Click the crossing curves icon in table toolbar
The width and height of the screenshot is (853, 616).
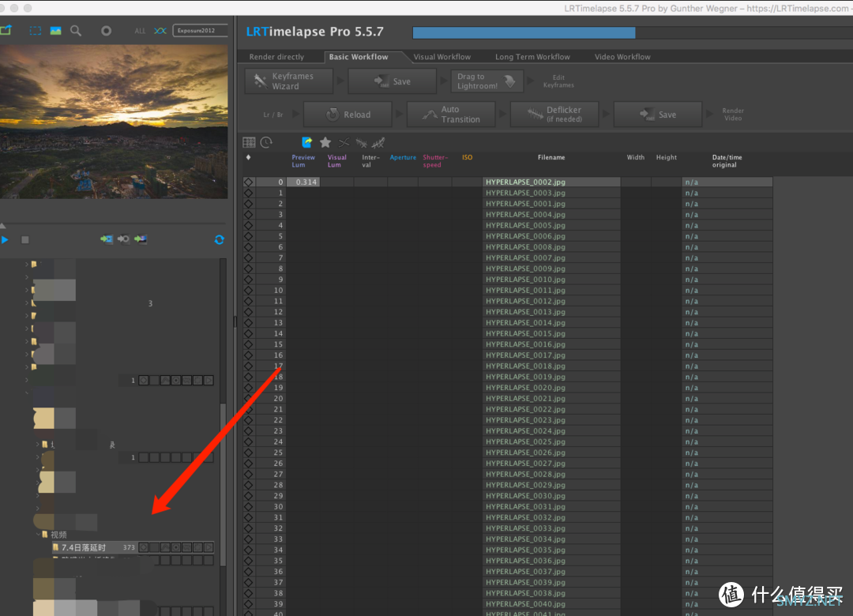pos(344,143)
